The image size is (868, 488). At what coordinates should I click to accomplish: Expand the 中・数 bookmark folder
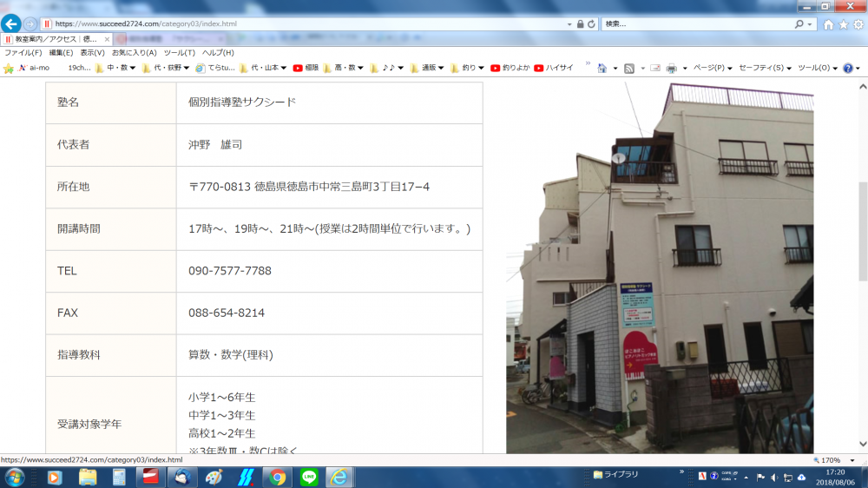click(115, 68)
